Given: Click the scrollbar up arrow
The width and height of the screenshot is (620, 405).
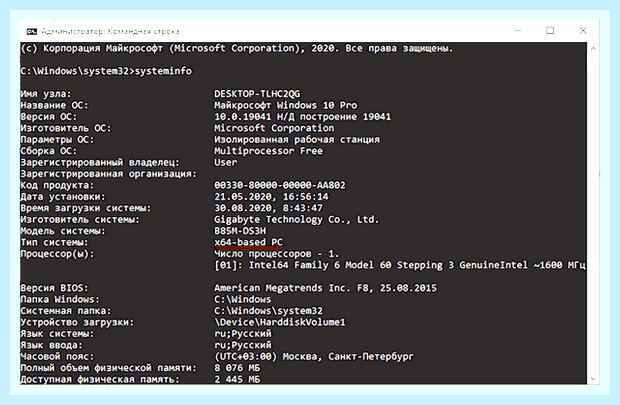Looking at the screenshot, I should [593, 49].
